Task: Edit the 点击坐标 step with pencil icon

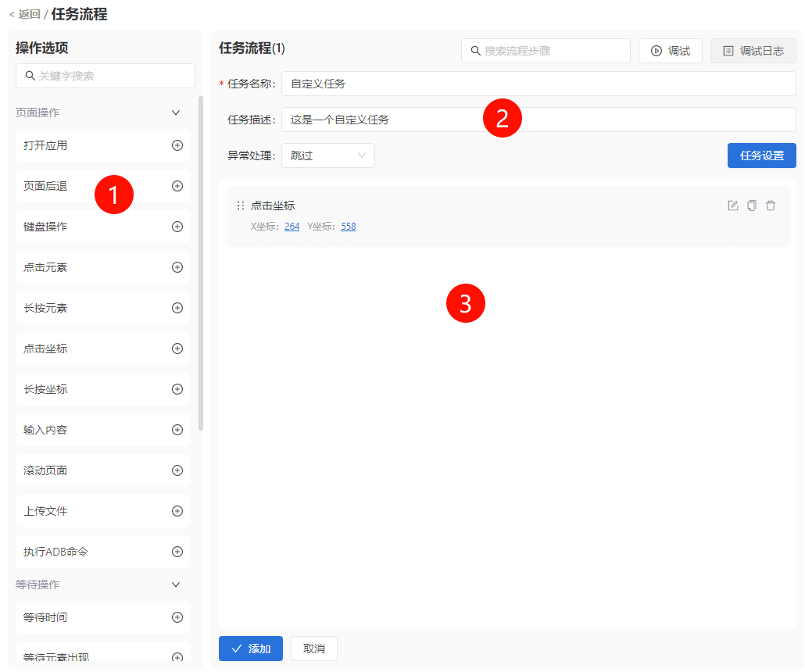Action: (733, 206)
